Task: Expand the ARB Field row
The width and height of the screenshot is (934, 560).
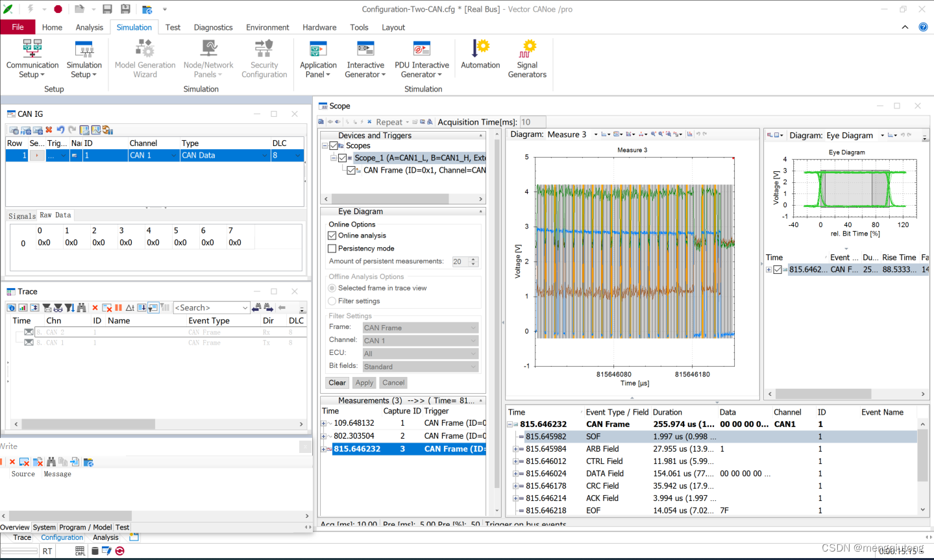Action: [x=516, y=449]
